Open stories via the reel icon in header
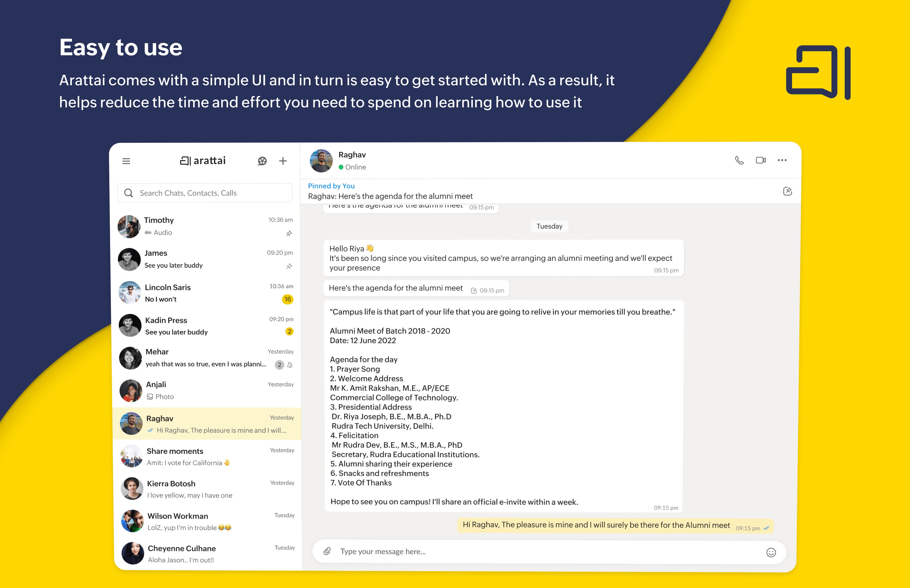The height and width of the screenshot is (588, 910). [x=262, y=161]
